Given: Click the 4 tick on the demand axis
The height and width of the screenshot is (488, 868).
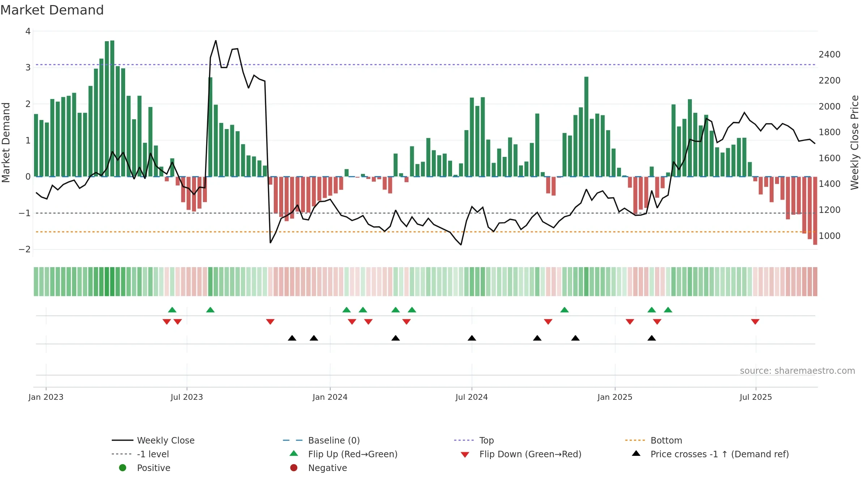Looking at the screenshot, I should (x=28, y=31).
